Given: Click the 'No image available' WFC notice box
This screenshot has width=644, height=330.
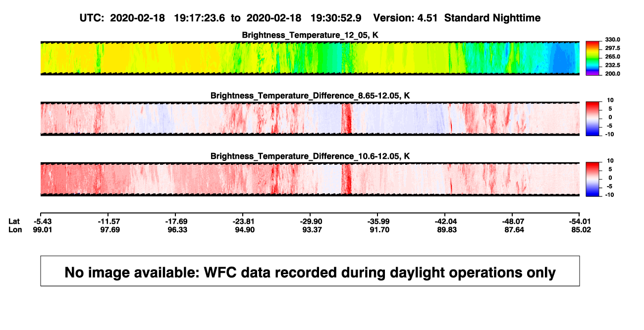Looking at the screenshot, I should coord(310,271).
